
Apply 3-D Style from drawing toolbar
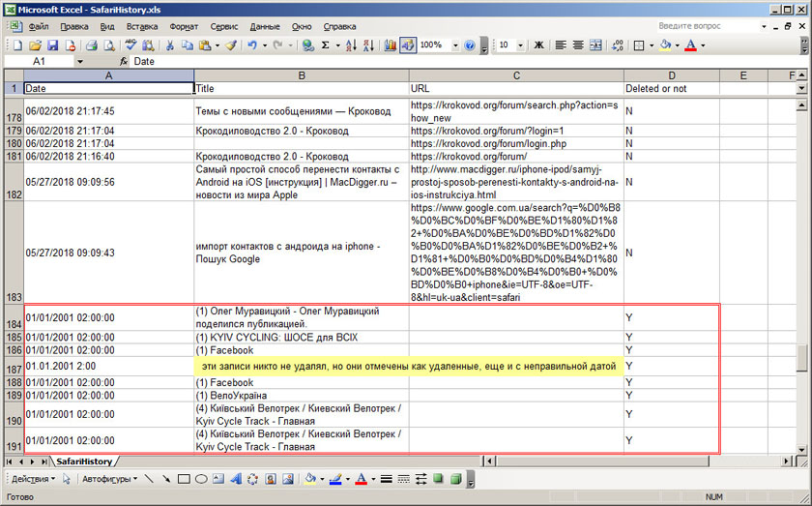[x=455, y=479]
